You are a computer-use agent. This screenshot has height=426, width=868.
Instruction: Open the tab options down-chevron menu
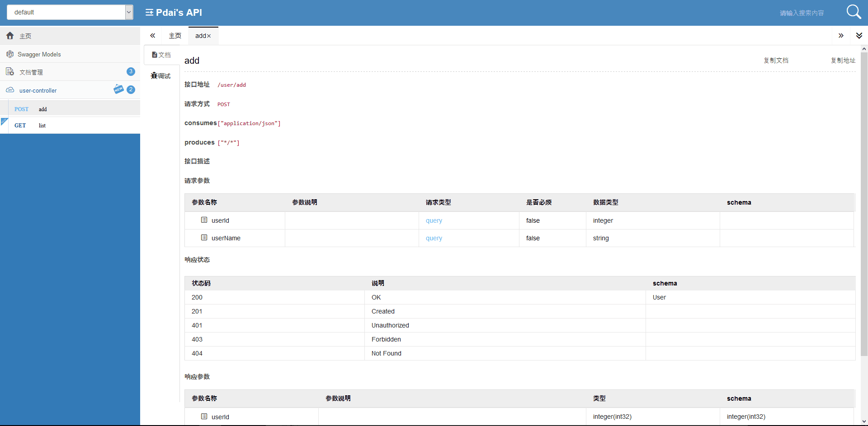(x=859, y=36)
